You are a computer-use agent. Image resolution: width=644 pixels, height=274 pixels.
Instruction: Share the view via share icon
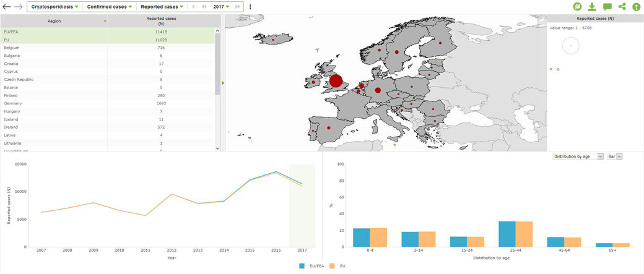(622, 7)
